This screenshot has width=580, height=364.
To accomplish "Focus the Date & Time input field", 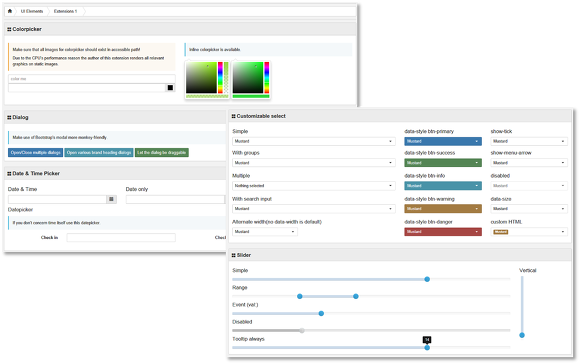I will click(57, 199).
